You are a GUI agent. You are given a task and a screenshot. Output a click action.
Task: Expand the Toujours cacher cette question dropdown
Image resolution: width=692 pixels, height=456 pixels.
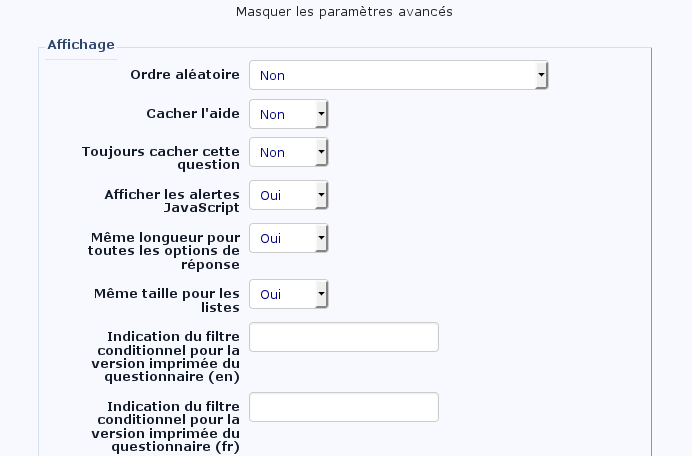click(x=288, y=153)
